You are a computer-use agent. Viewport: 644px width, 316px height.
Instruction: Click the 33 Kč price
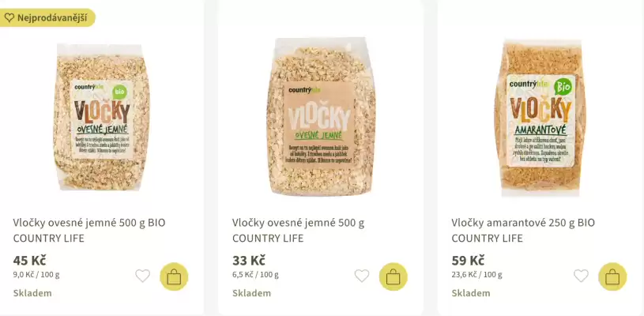[249, 260]
